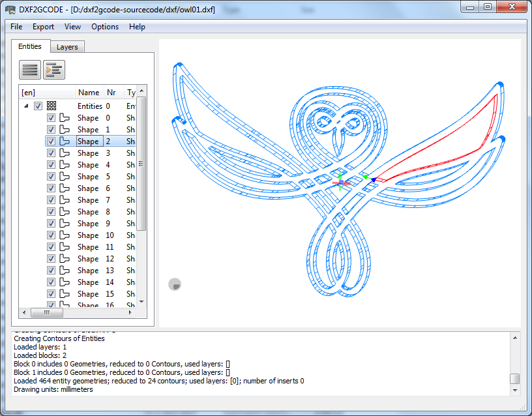The height and width of the screenshot is (416, 532).
Task: Open the View menu
Action: [72, 27]
